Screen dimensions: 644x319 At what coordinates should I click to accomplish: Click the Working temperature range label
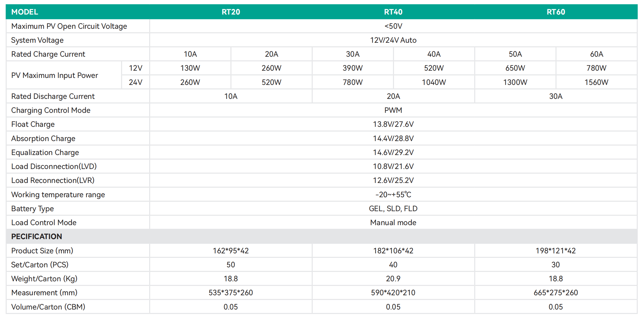coord(58,195)
